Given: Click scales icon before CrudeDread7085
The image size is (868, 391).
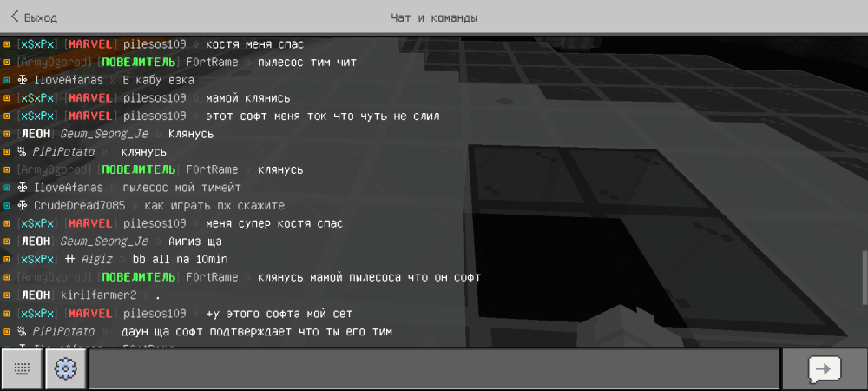Looking at the screenshot, I should click(23, 205).
